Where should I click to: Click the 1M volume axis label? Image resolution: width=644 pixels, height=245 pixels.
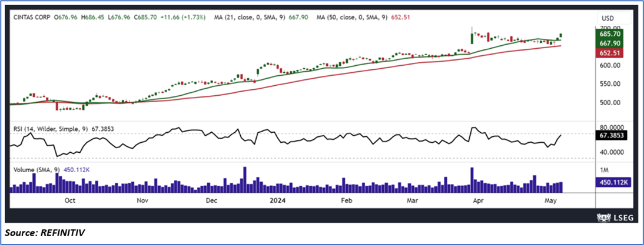coord(603,170)
